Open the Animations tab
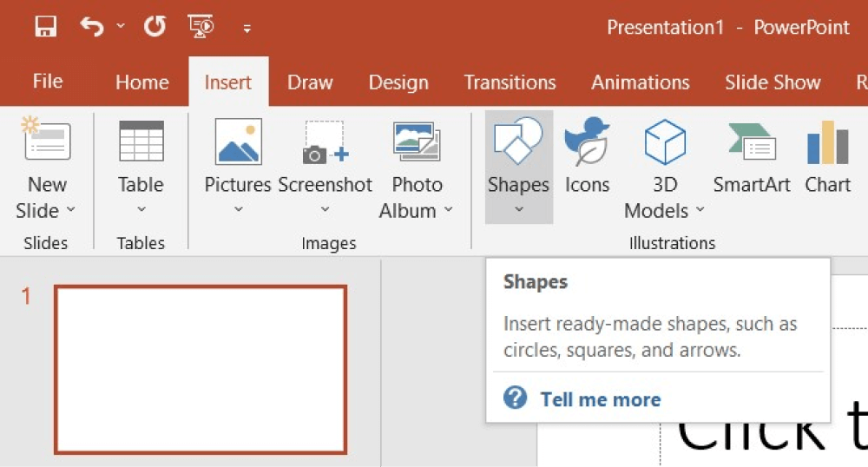Screen dimensions: 868x467 [641, 82]
